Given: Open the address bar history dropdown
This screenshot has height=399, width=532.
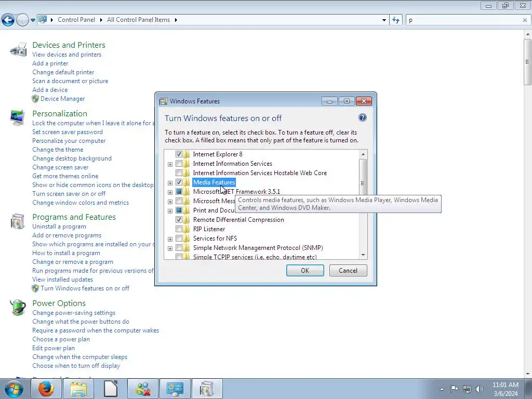Looking at the screenshot, I should [x=384, y=20].
